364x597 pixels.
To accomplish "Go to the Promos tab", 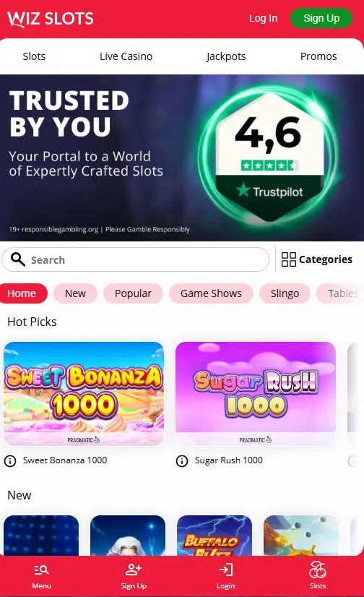I will coord(318,56).
